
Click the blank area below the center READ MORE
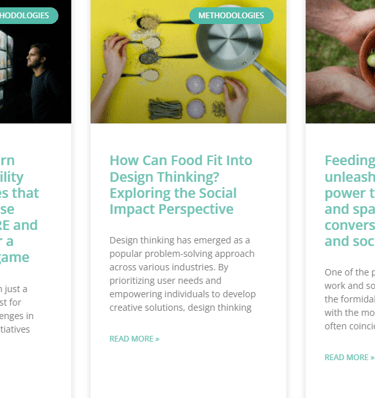188,372
